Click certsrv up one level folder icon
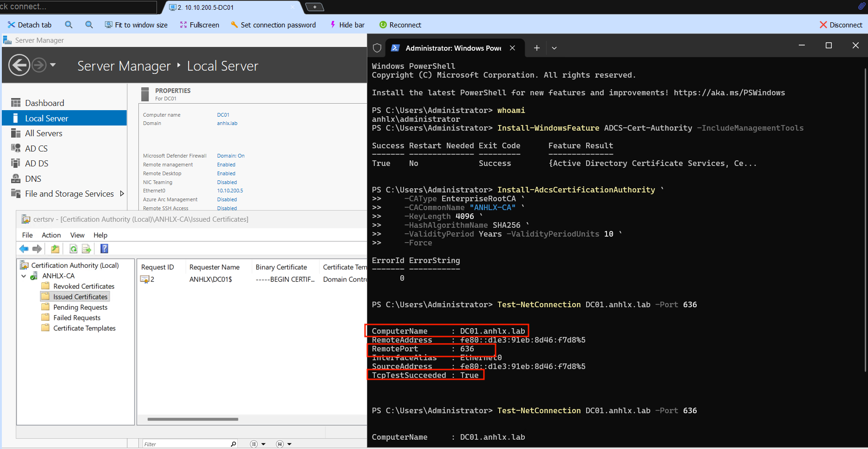868x449 pixels. tap(55, 249)
